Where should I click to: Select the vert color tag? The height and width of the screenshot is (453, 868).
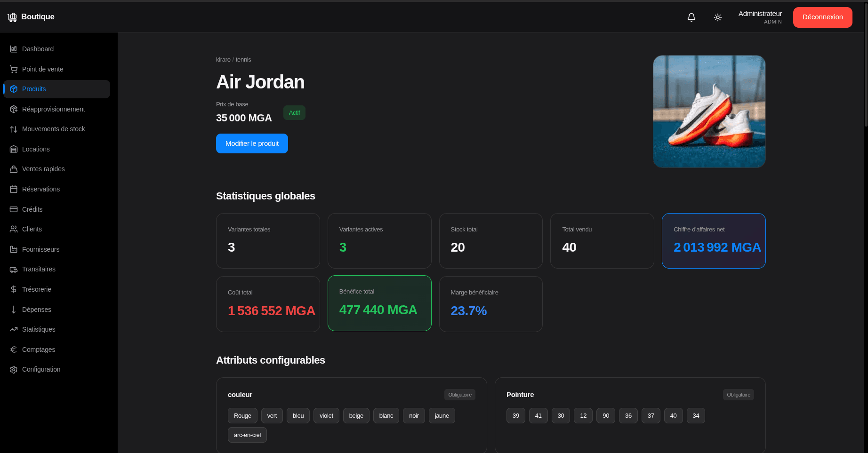(x=272, y=416)
